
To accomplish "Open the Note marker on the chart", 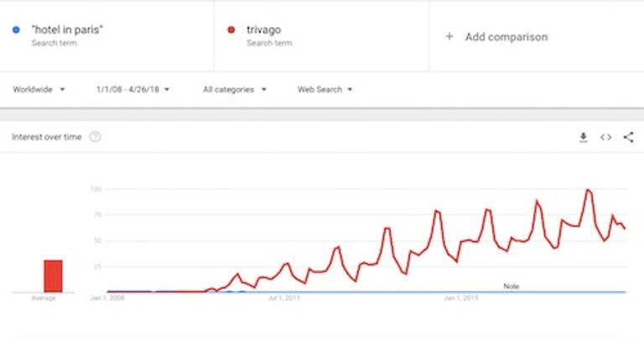I will (x=512, y=286).
